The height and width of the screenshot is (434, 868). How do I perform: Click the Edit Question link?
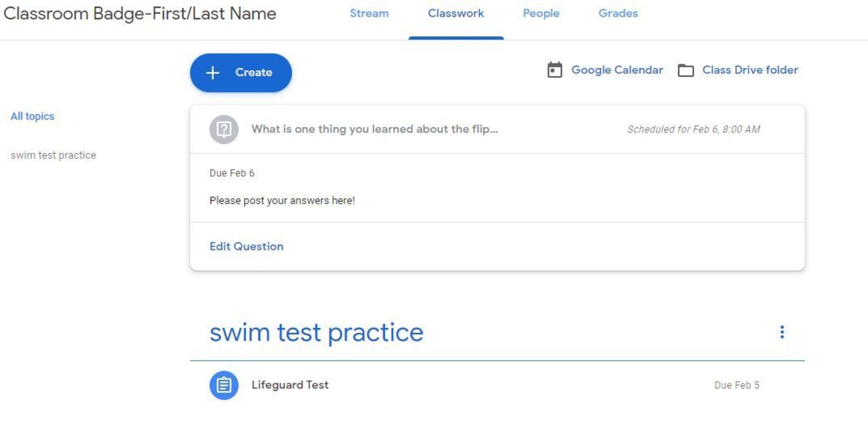coord(246,246)
